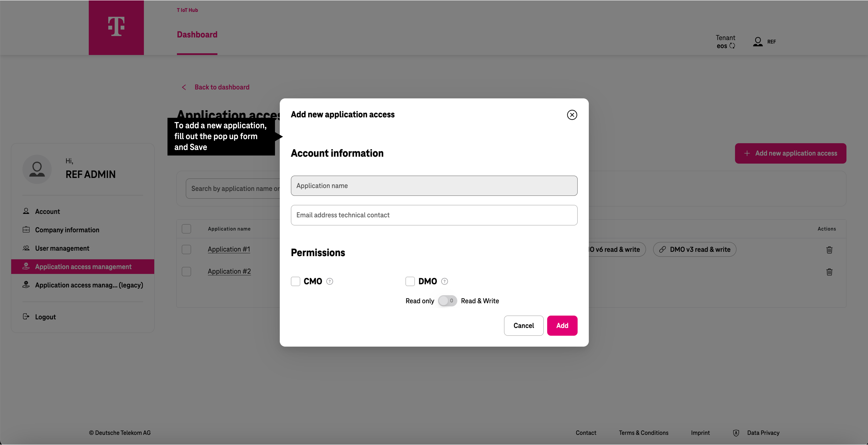
Task: Switch to the Dashboard tab
Action: coord(197,35)
